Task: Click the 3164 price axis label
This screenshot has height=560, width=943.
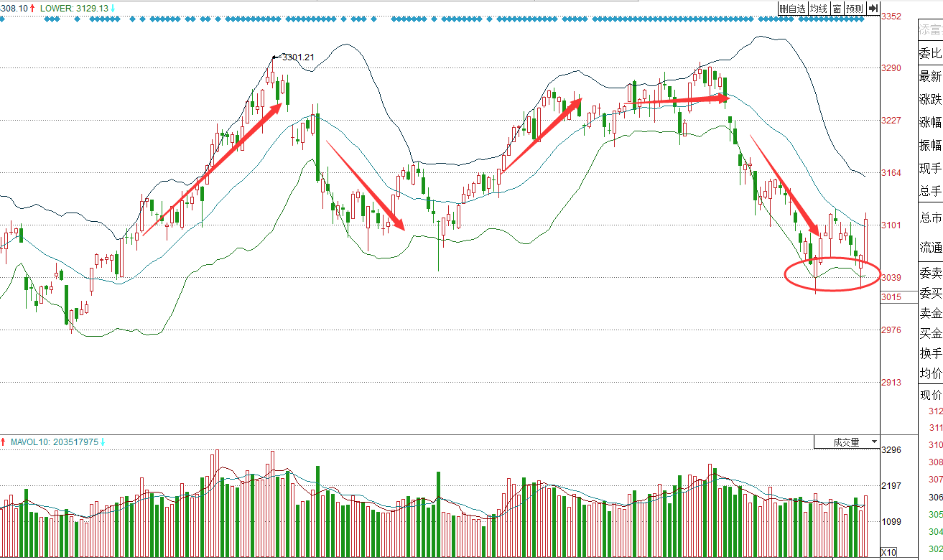Action: tap(891, 173)
